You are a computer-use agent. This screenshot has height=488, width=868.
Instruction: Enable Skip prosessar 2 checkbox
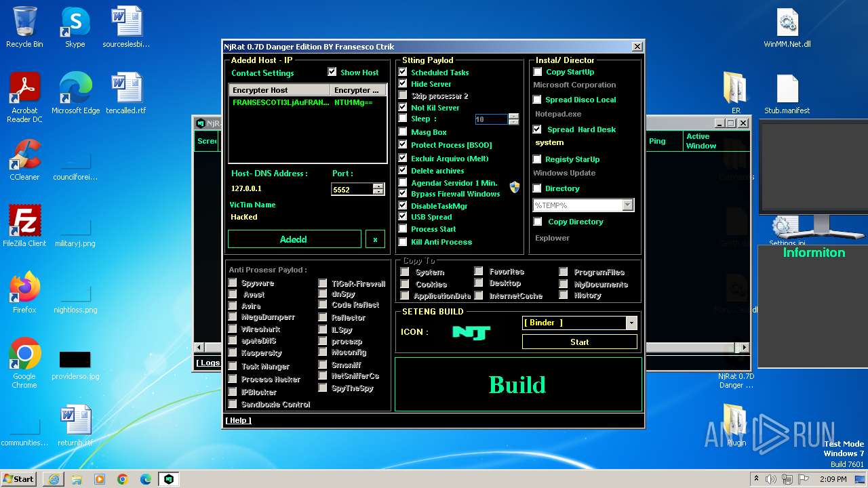403,96
